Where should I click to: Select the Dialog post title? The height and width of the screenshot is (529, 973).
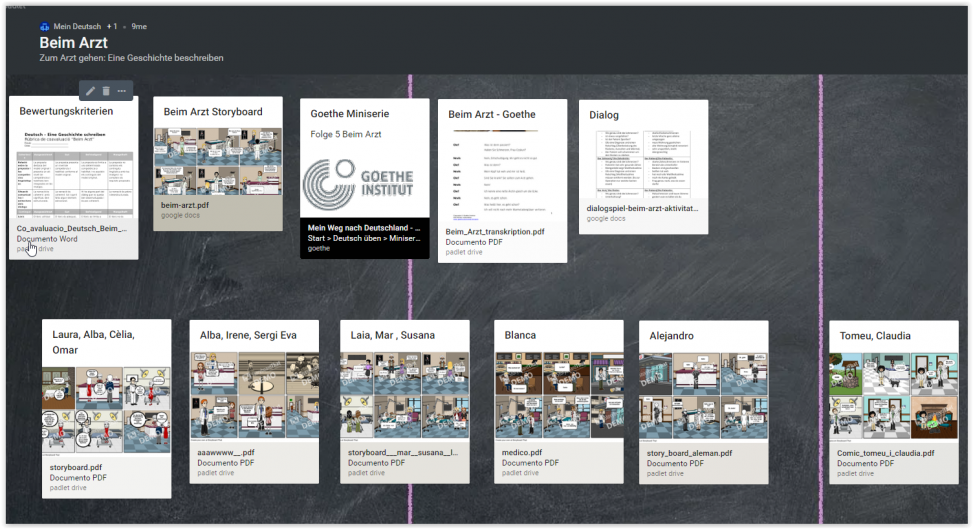coord(604,115)
